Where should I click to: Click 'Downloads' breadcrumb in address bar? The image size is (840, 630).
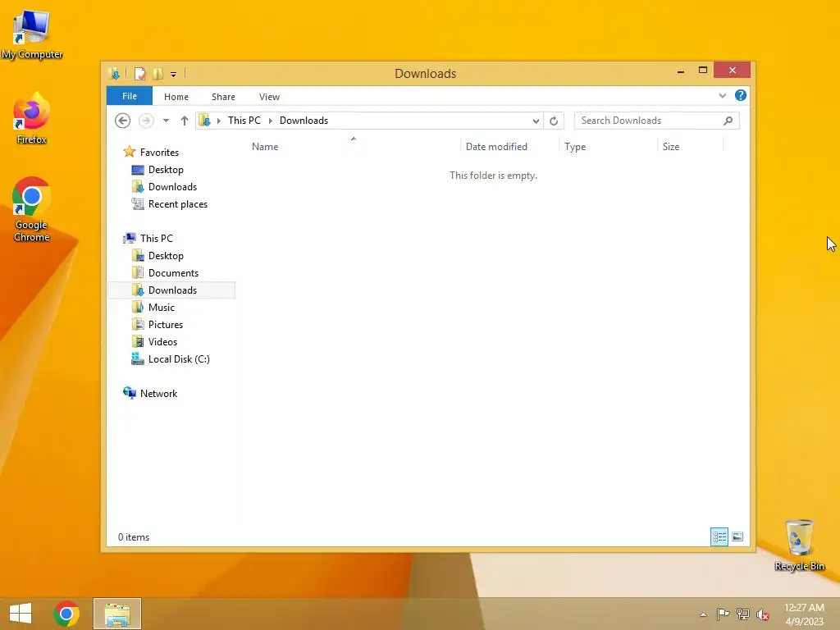[304, 121]
